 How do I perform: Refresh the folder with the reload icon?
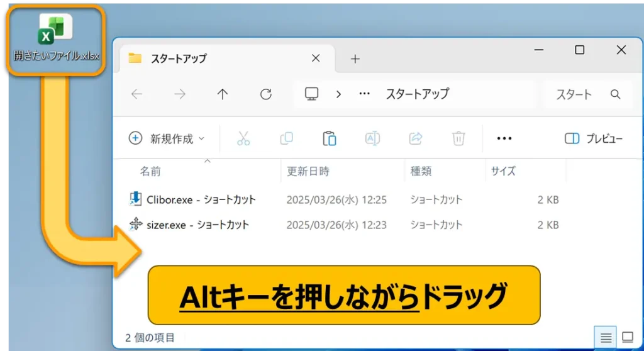click(265, 94)
